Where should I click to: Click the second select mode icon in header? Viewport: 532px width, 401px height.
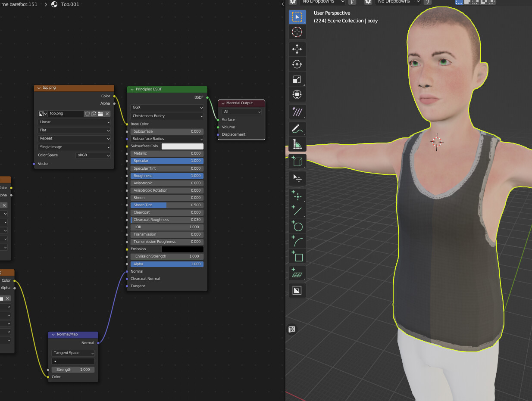point(467,2)
